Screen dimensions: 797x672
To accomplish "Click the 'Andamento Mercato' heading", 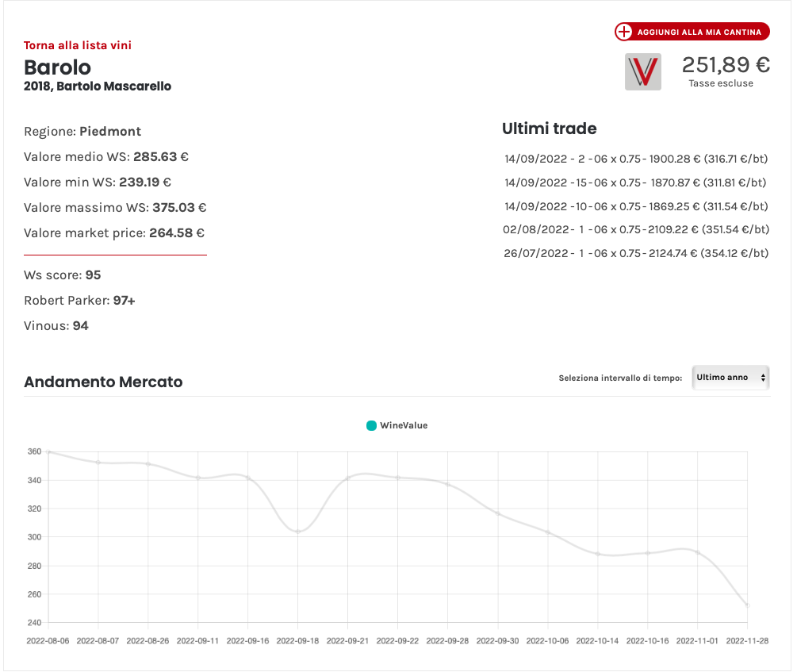I will click(x=103, y=382).
